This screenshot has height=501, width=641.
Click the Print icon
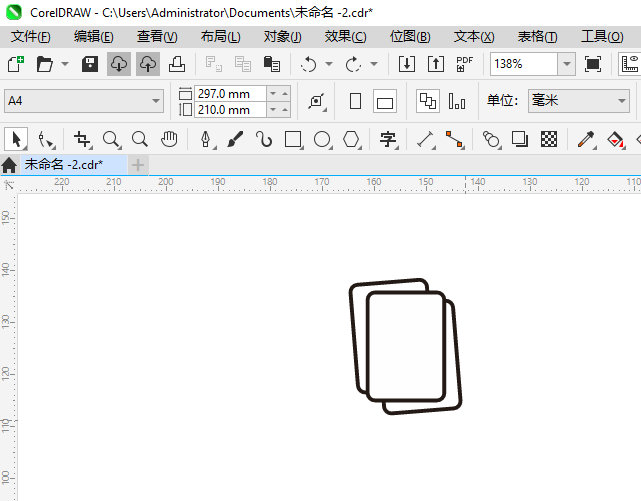[176, 64]
